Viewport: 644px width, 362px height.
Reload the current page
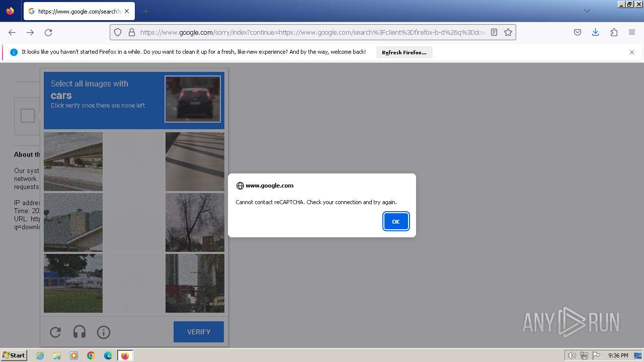pos(48,32)
